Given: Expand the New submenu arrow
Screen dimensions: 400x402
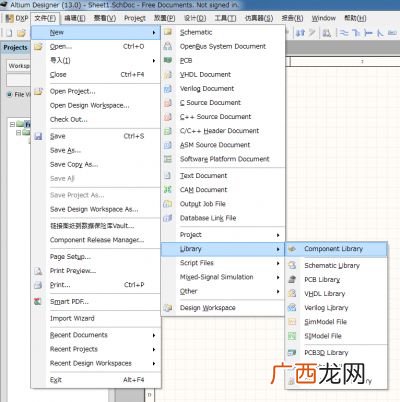Looking at the screenshot, I should (154, 32).
